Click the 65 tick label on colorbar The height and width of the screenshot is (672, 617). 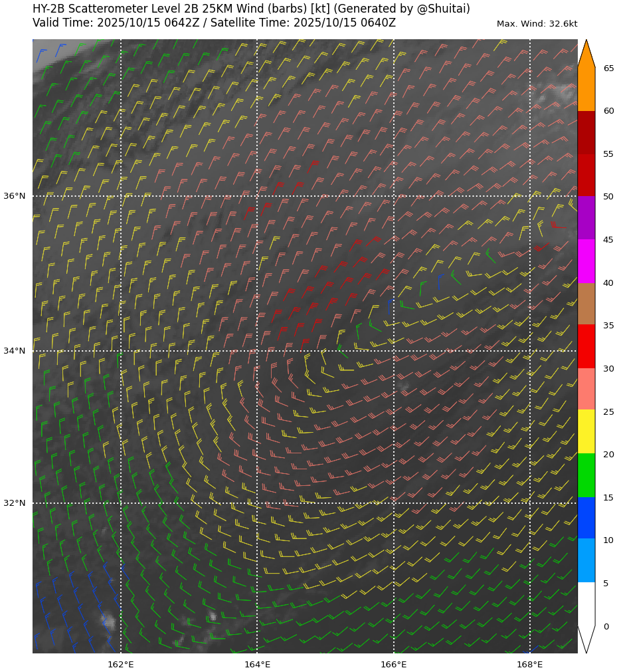click(608, 68)
